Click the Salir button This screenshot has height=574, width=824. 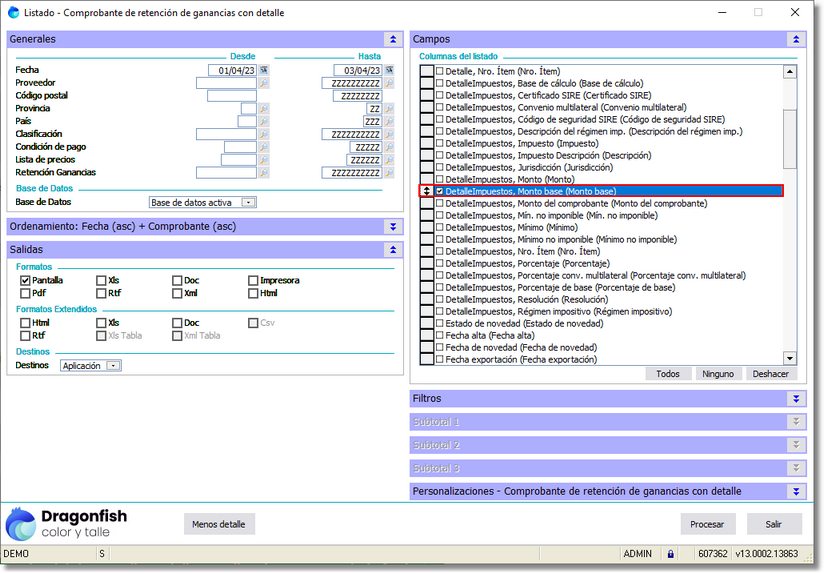[774, 524]
